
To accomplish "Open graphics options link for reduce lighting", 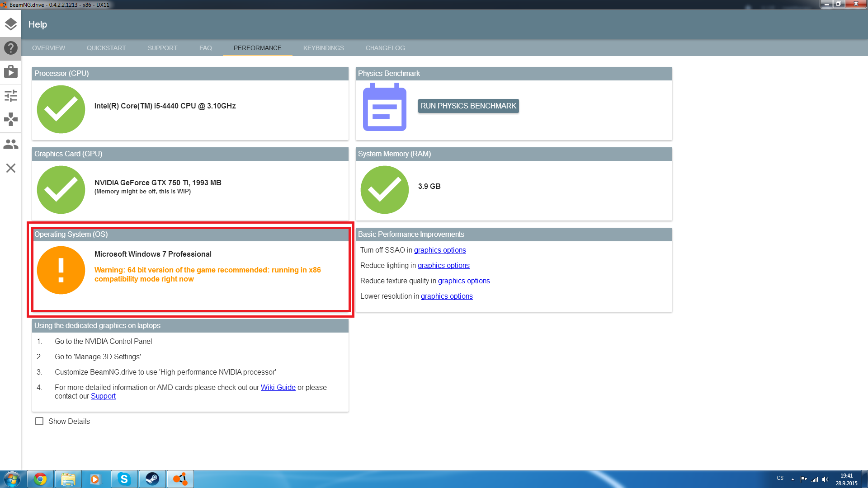I will click(x=443, y=265).
